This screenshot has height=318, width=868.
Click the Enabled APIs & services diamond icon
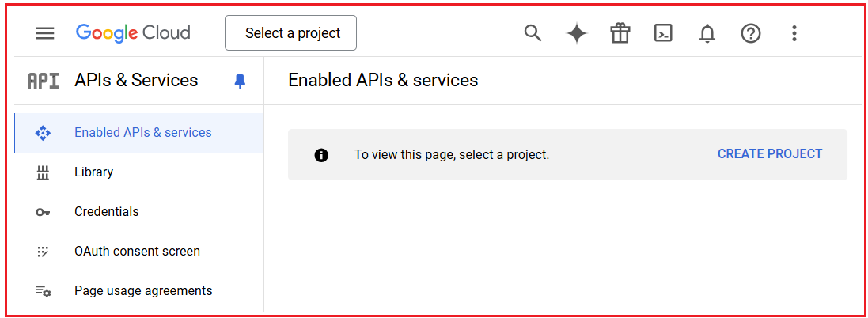[43, 133]
